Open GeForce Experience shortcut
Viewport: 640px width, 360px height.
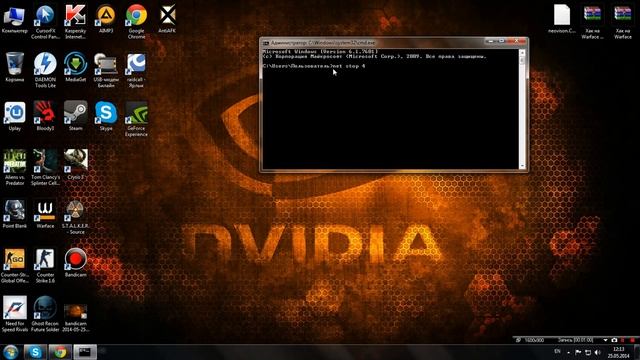136,119
